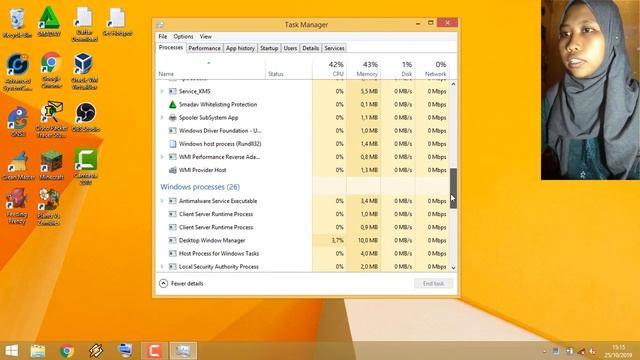This screenshot has height=360, width=640.
Task: Expand Antimalware Service Executable entry
Action: click(162, 201)
